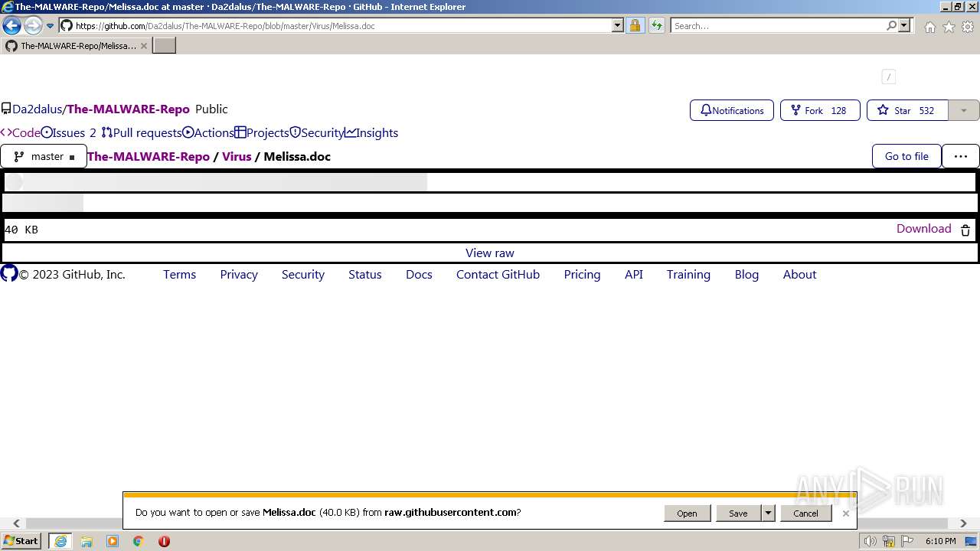Screen dimensions: 980x551
Task: Click the IE Home icon
Action: [x=929, y=27]
